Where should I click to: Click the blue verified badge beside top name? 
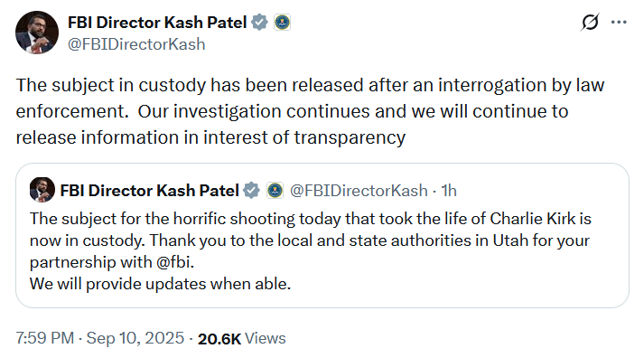[x=259, y=23]
